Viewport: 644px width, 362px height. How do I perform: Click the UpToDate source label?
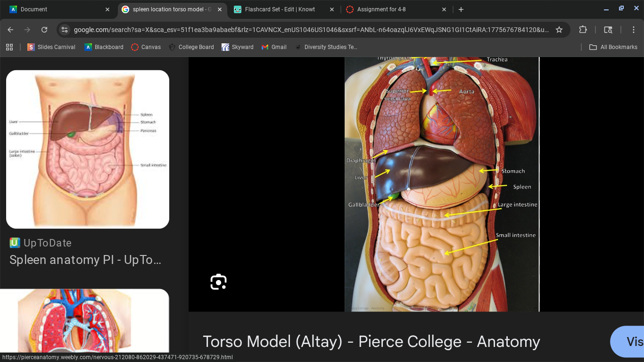pyautogui.click(x=41, y=243)
